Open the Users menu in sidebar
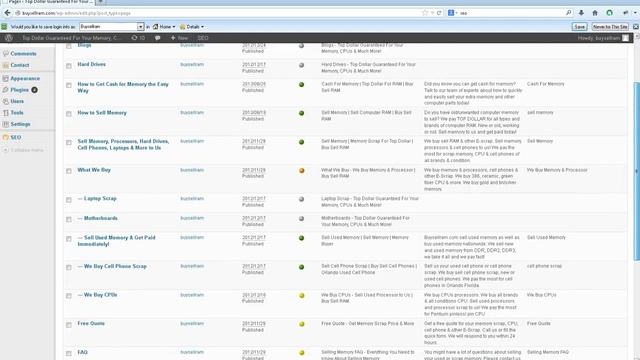 click(17, 101)
